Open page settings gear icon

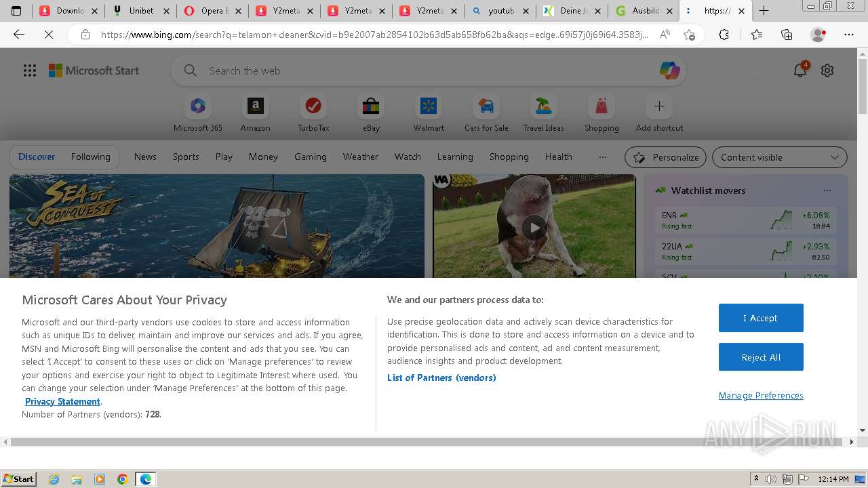827,70
